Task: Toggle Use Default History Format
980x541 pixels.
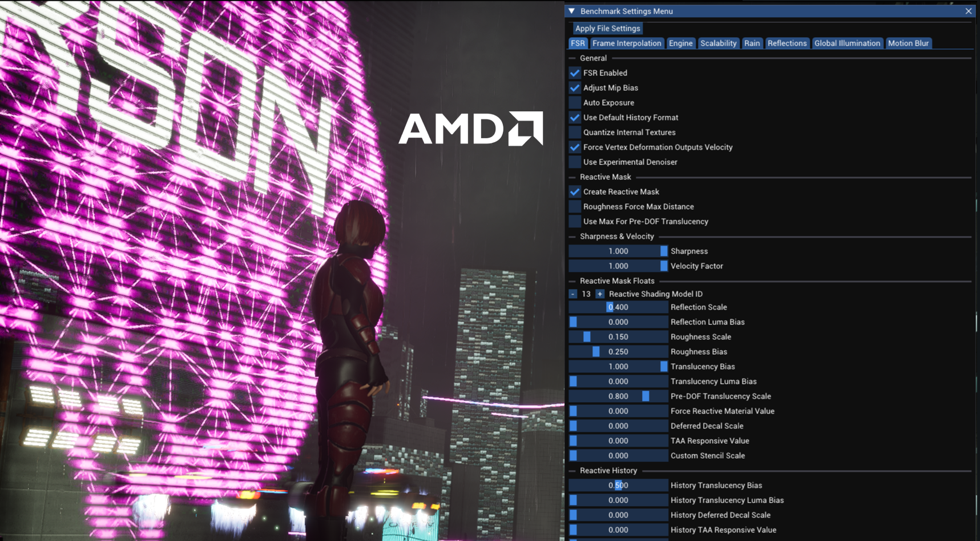Action: [x=575, y=117]
